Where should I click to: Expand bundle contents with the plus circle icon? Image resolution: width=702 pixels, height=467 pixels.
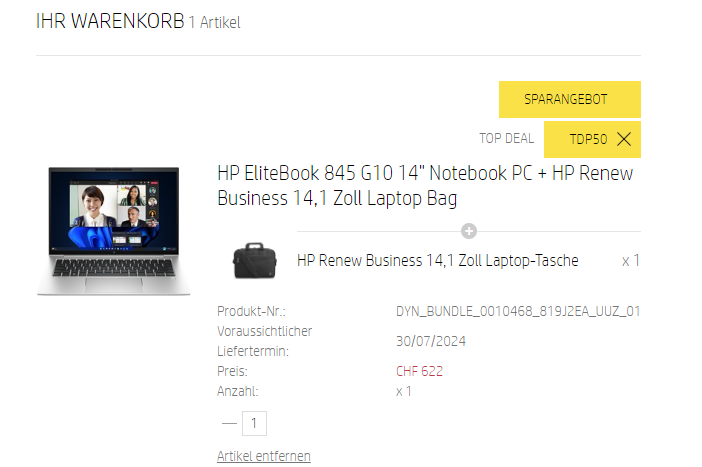pyautogui.click(x=469, y=231)
